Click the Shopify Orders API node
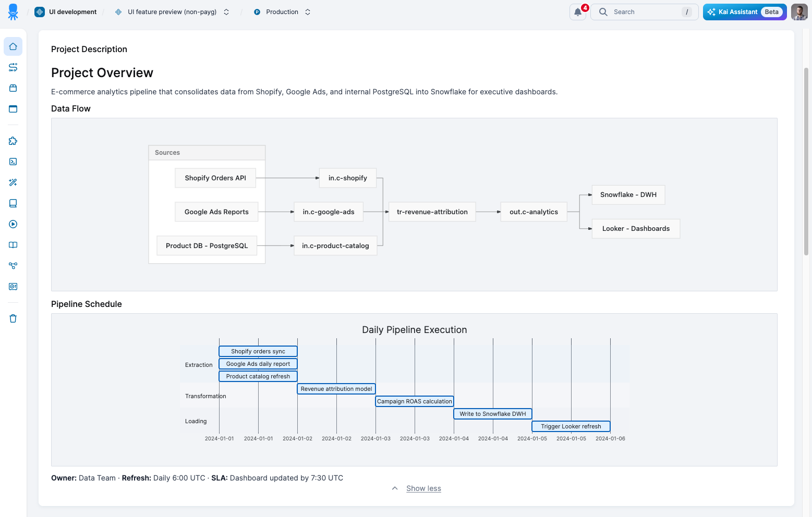The image size is (812, 517). point(215,178)
